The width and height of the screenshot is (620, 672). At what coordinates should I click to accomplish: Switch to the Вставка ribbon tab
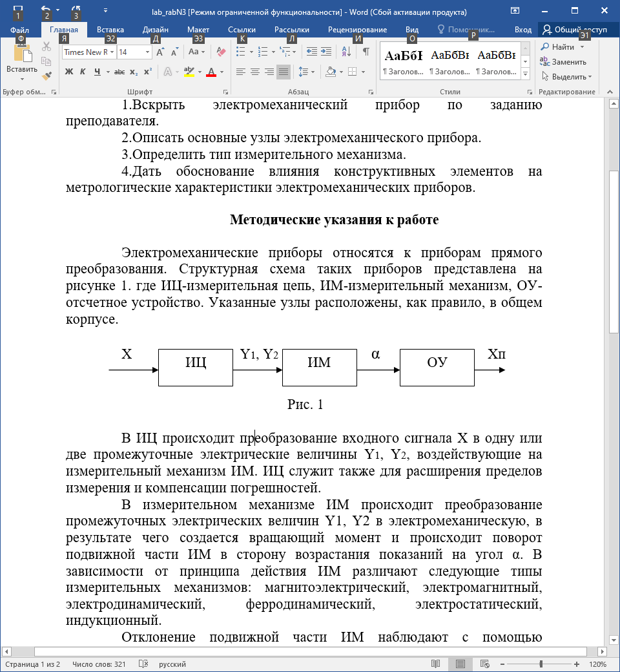coord(110,30)
